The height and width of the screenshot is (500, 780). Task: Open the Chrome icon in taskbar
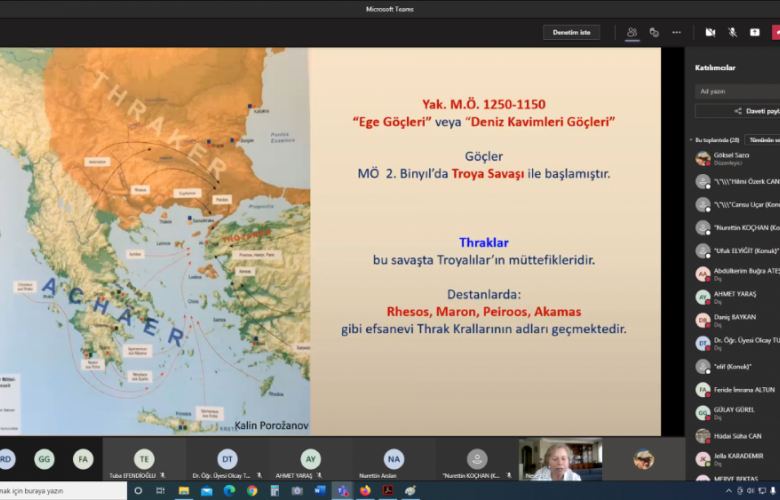click(x=252, y=491)
